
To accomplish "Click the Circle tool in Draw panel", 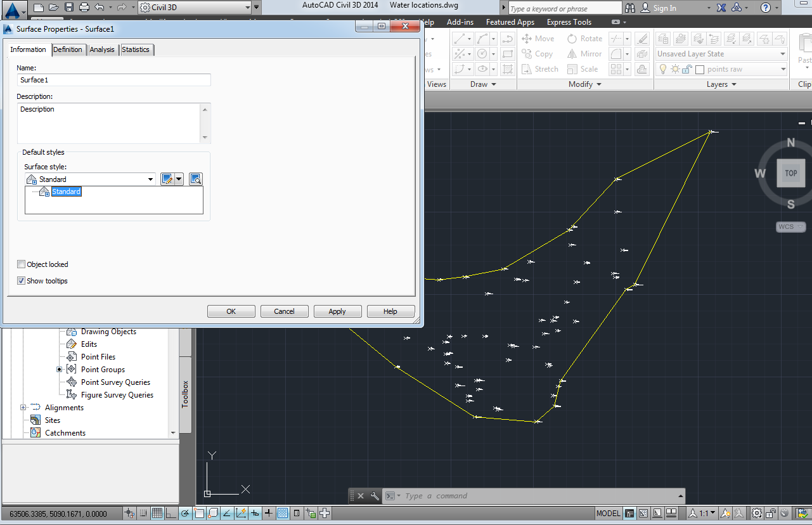I will [x=482, y=54].
